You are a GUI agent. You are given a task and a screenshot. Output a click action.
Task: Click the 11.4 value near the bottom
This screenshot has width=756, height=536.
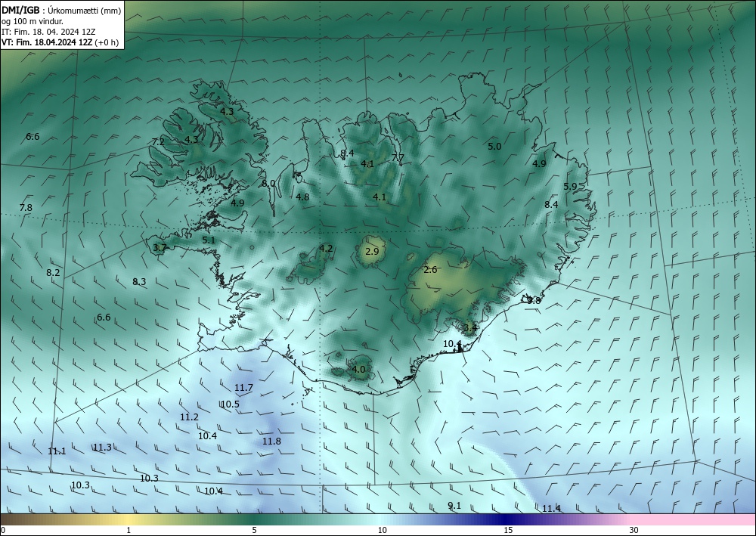[x=551, y=509]
